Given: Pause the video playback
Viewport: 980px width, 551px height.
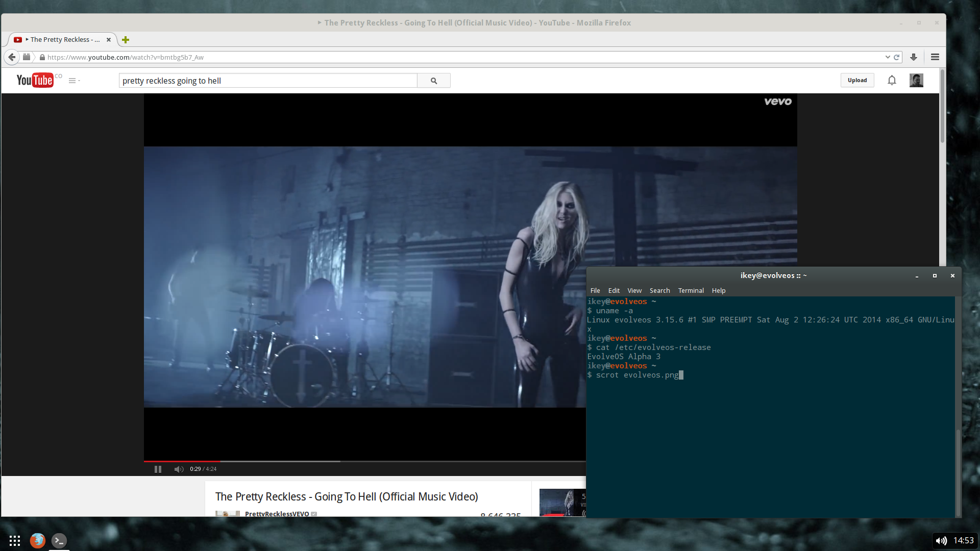Looking at the screenshot, I should (x=158, y=469).
